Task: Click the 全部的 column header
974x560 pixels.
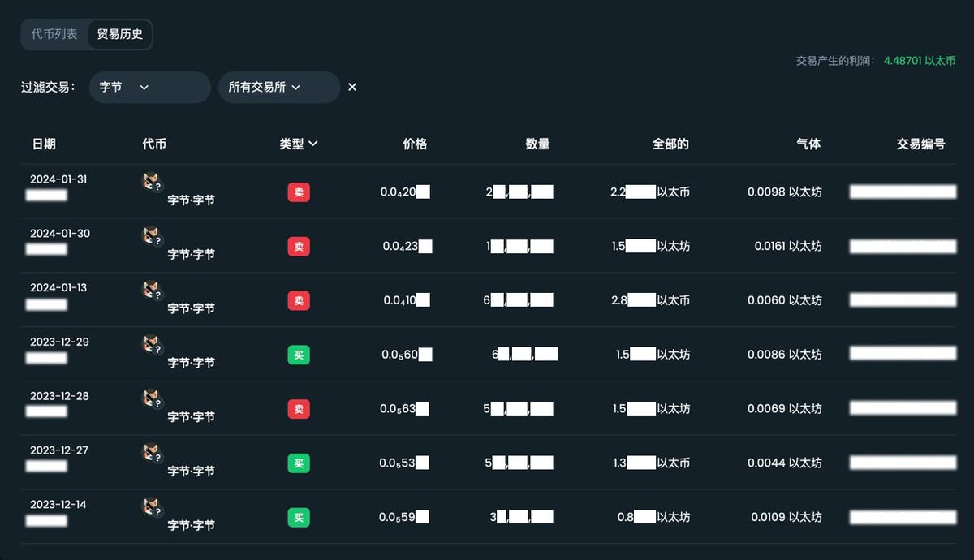Action: tap(670, 144)
